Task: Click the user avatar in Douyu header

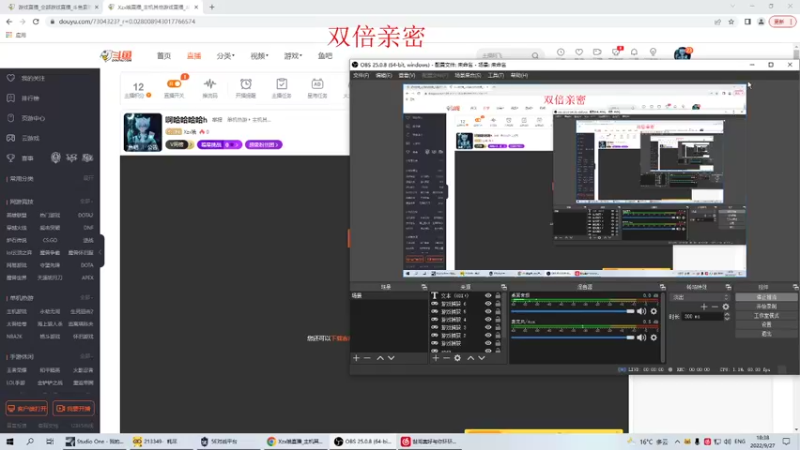Action: (682, 53)
